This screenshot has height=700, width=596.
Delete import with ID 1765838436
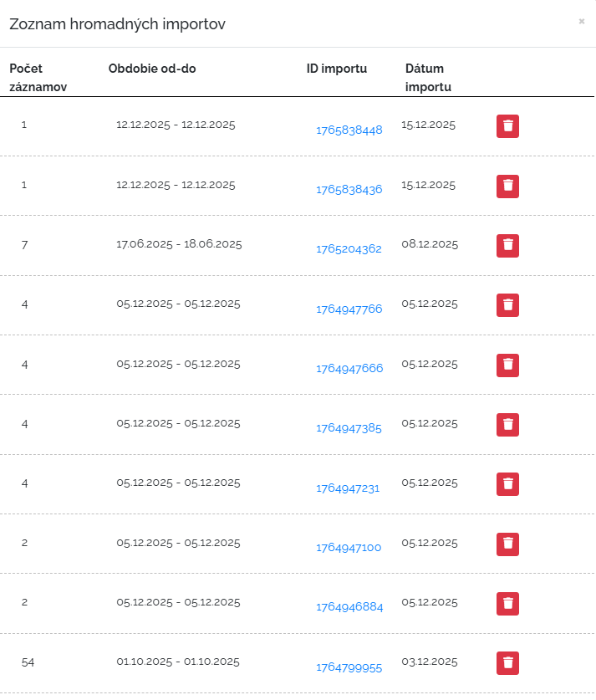point(507,186)
